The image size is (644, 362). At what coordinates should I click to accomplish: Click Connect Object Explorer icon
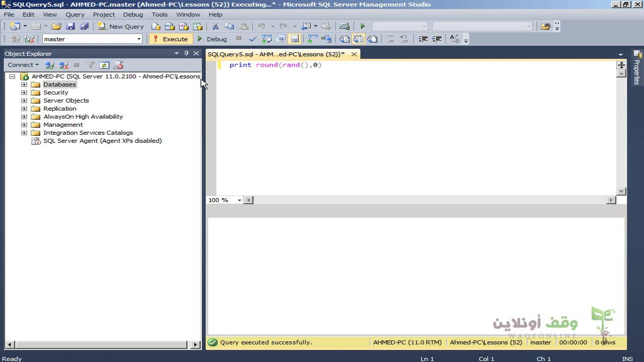[x=49, y=65]
